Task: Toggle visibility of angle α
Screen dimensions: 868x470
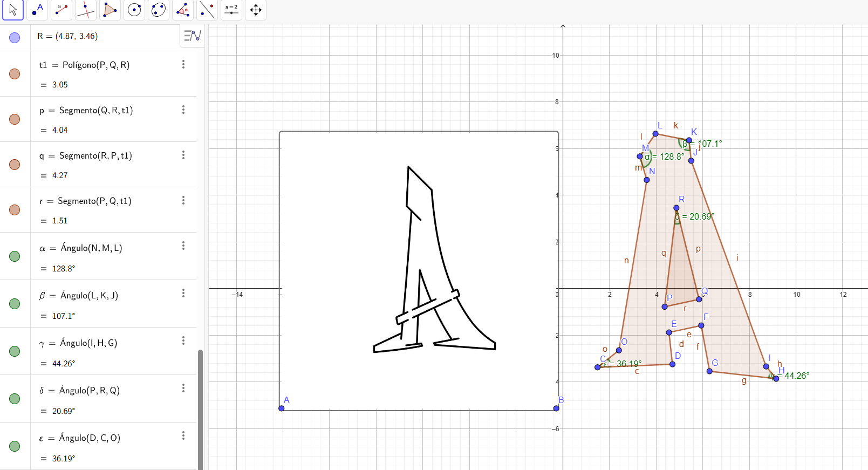Action: [x=15, y=256]
